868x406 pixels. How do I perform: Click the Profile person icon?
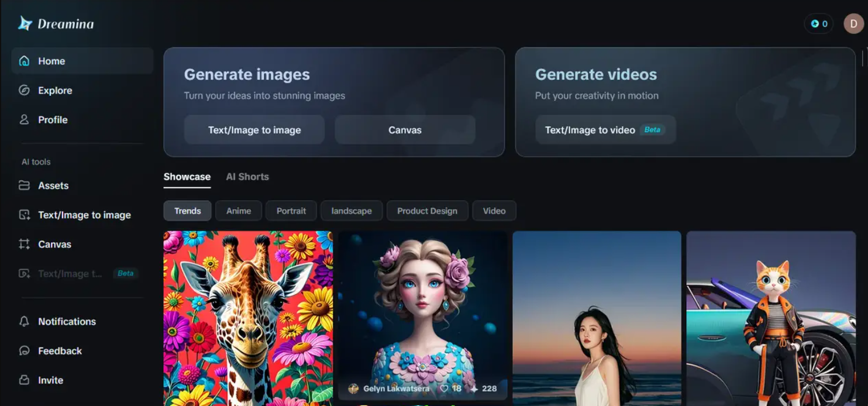click(x=24, y=119)
